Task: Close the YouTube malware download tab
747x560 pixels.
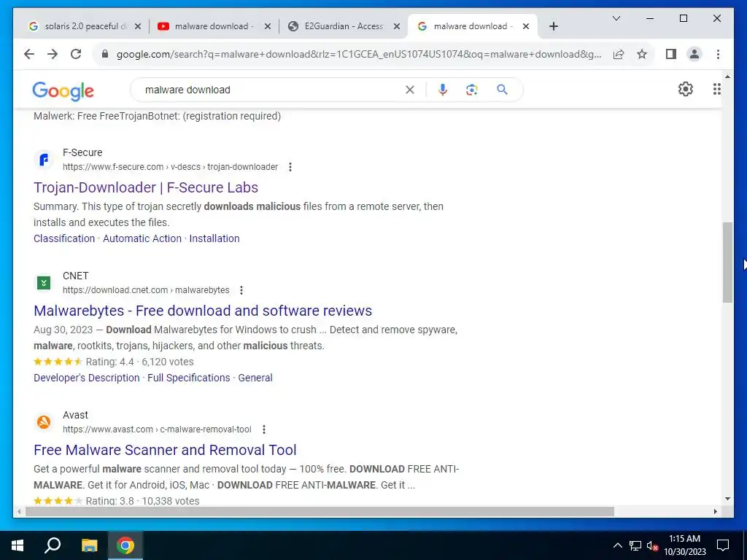Action: [x=268, y=26]
